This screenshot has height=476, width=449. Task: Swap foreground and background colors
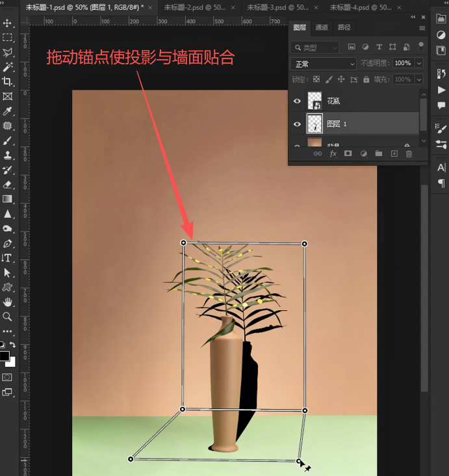click(12, 345)
